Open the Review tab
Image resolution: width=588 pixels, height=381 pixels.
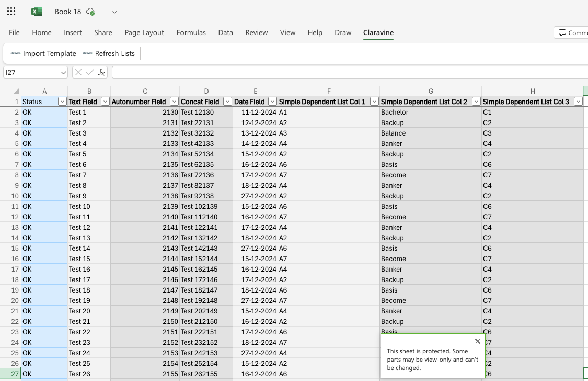pyautogui.click(x=257, y=32)
